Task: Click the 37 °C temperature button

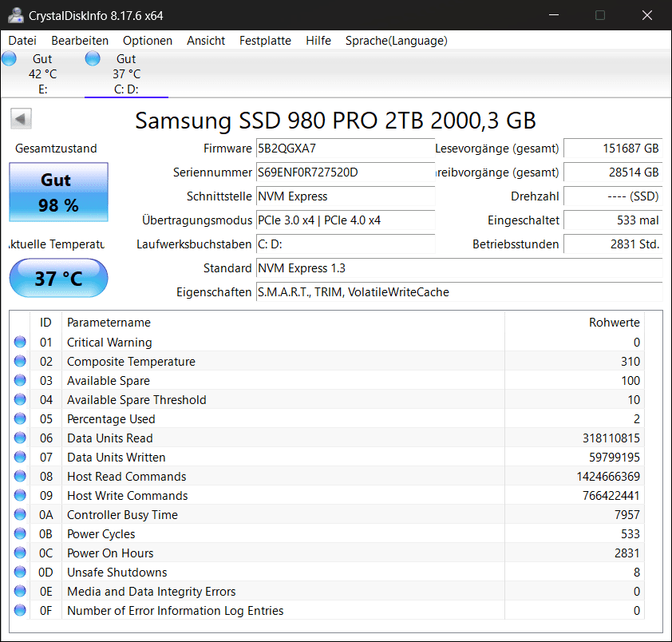Action: pyautogui.click(x=59, y=278)
